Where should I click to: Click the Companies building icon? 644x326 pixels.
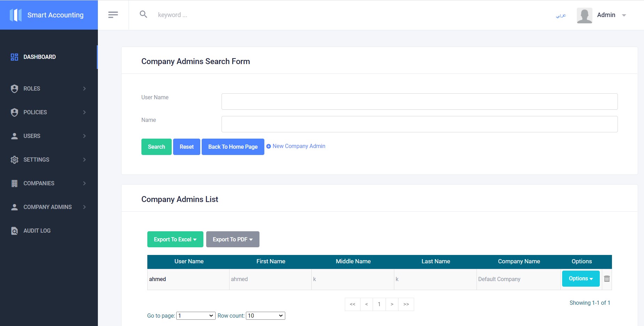pyautogui.click(x=14, y=183)
